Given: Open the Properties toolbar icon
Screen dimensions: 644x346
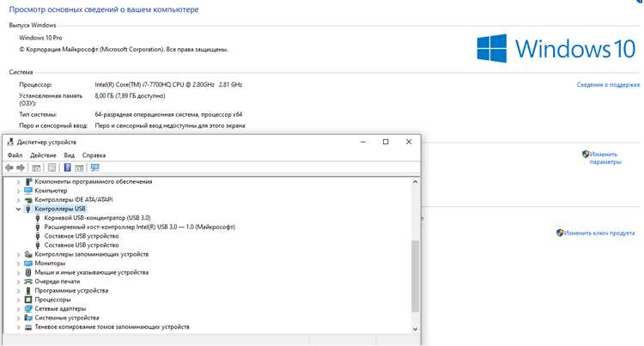Looking at the screenshot, I should pyautogui.click(x=52, y=167).
